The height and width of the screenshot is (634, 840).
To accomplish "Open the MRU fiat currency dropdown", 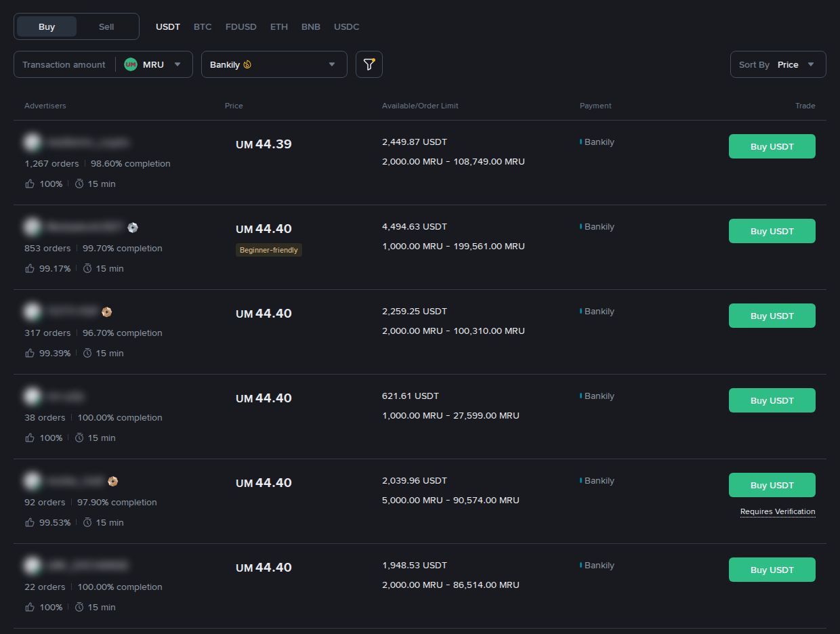I will (154, 64).
